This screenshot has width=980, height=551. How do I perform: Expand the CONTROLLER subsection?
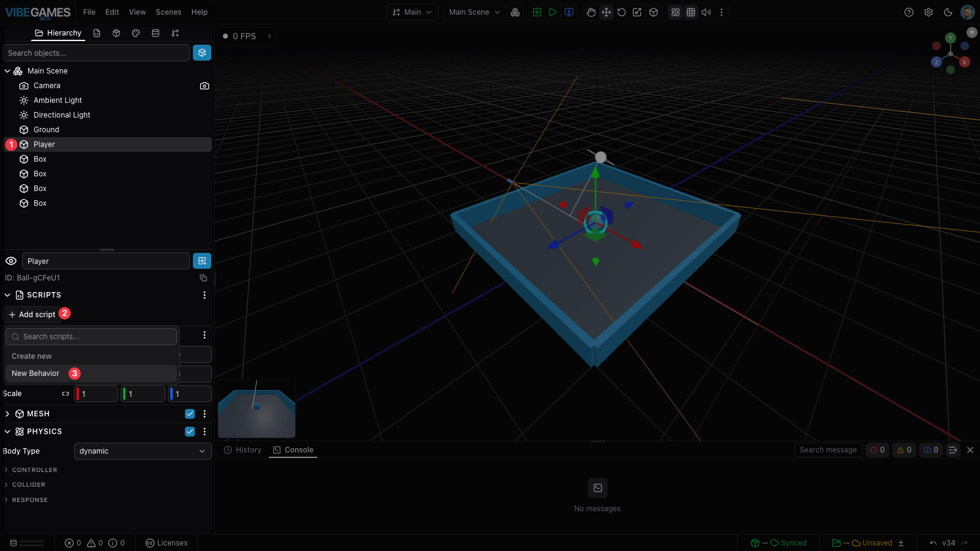6,470
